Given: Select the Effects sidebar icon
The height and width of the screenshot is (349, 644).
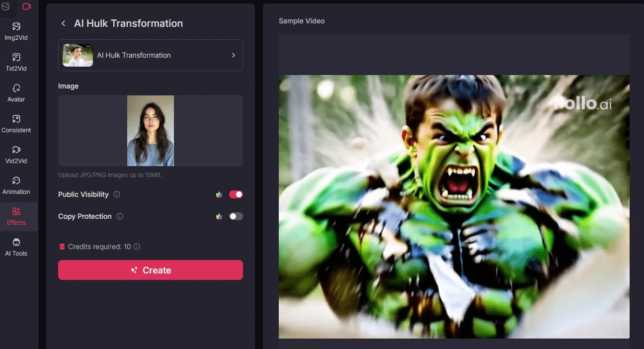Looking at the screenshot, I should (16, 216).
